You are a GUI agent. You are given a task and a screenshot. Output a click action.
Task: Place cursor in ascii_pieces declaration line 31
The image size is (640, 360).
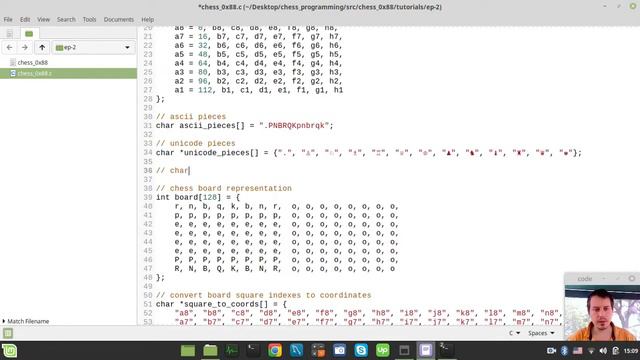click(244, 126)
